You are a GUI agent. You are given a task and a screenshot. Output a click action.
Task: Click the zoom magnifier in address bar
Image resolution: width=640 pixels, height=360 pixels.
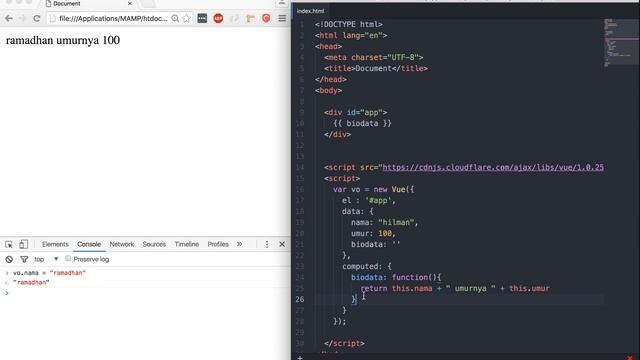175,18
